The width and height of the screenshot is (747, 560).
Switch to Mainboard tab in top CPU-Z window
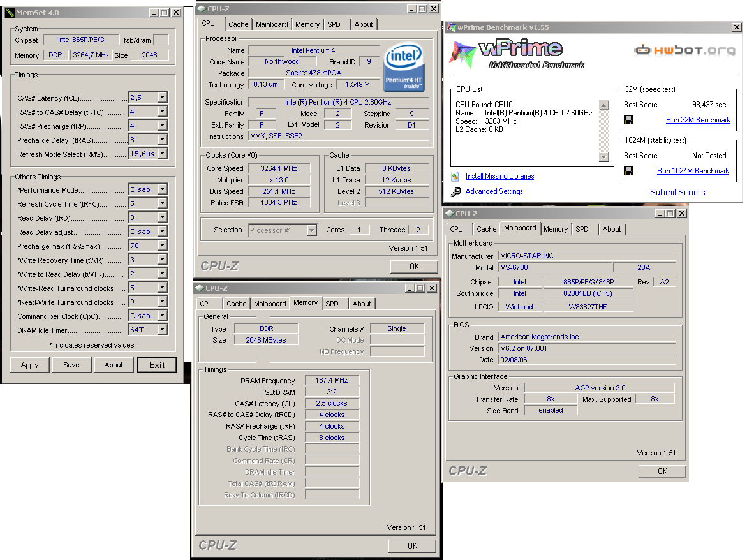(272, 24)
